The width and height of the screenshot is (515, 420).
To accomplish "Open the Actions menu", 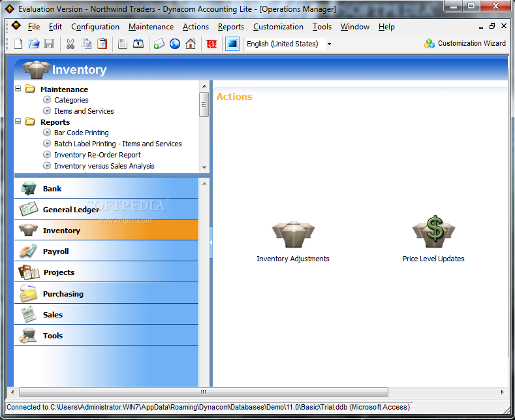I will [196, 27].
